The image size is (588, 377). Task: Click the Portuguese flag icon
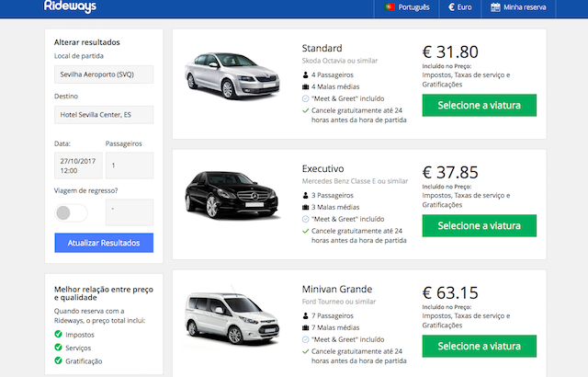click(390, 6)
